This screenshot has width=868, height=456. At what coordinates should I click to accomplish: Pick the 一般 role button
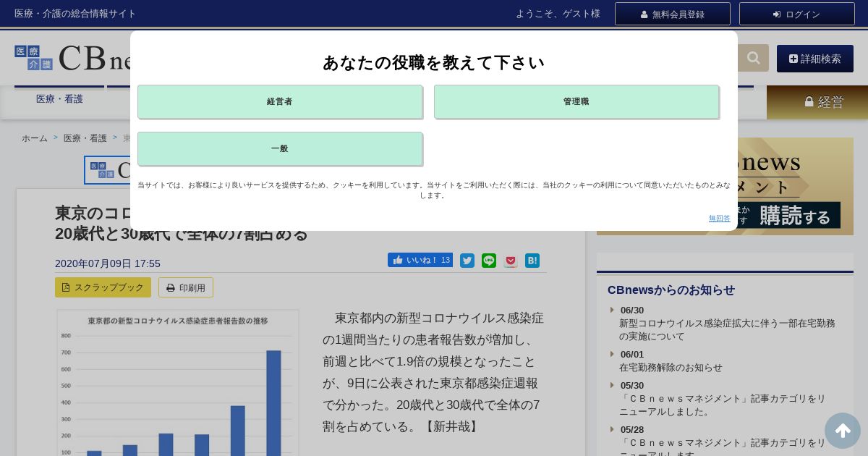point(280,149)
